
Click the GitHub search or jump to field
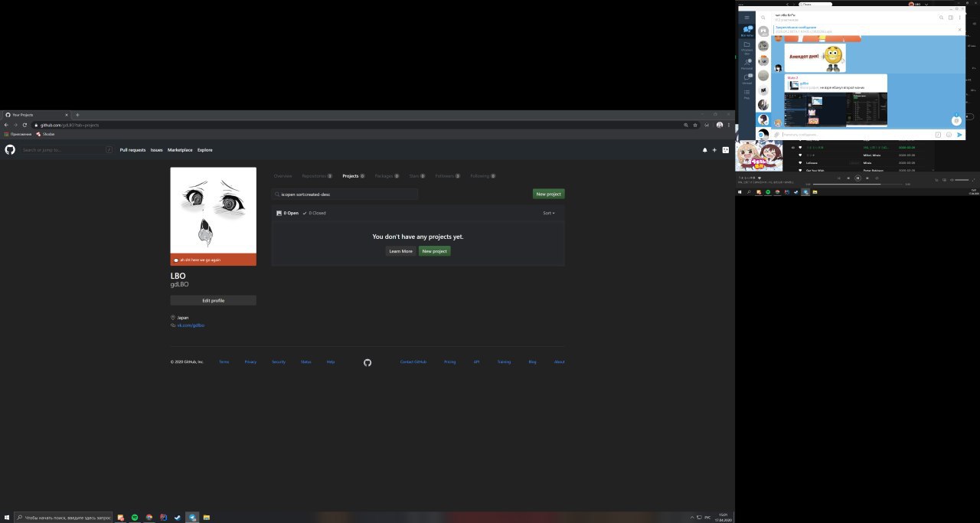[x=67, y=150]
